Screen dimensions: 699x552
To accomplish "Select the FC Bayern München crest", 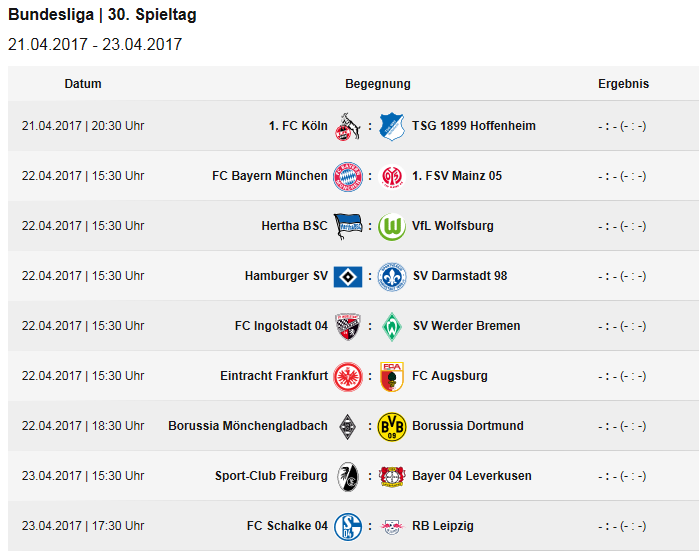I will 348,177.
